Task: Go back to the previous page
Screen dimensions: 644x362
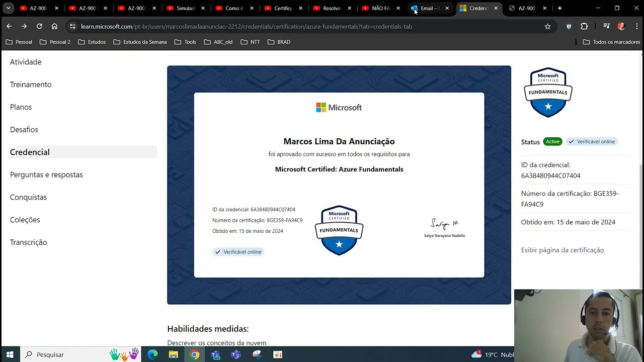Action: click(9, 26)
